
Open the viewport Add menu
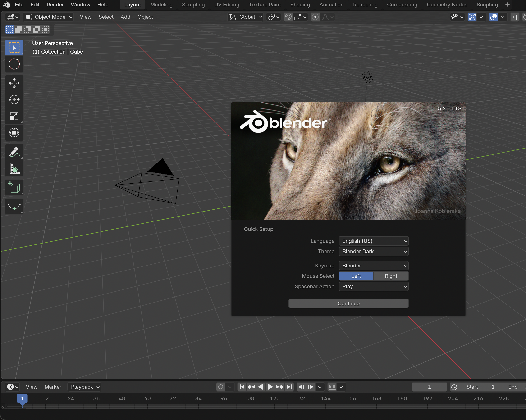point(125,17)
